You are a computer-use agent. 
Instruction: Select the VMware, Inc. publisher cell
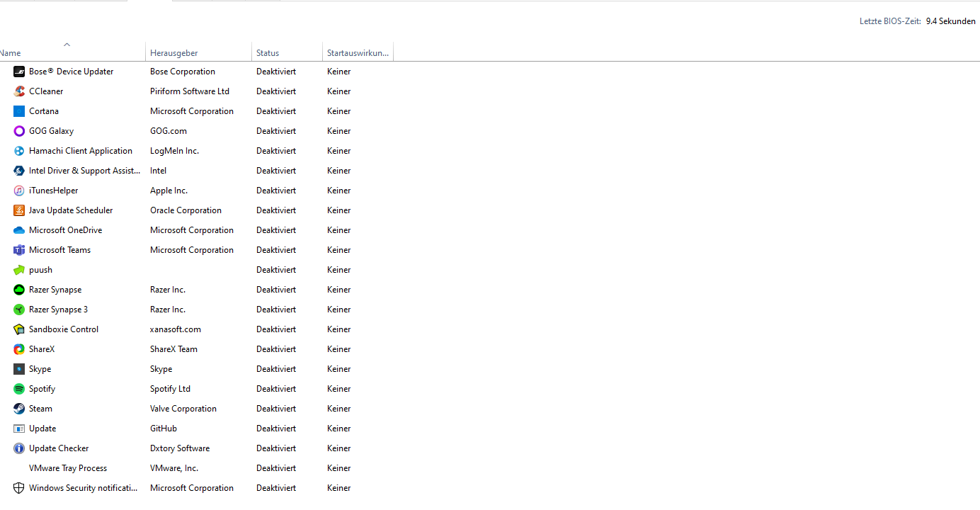(174, 468)
